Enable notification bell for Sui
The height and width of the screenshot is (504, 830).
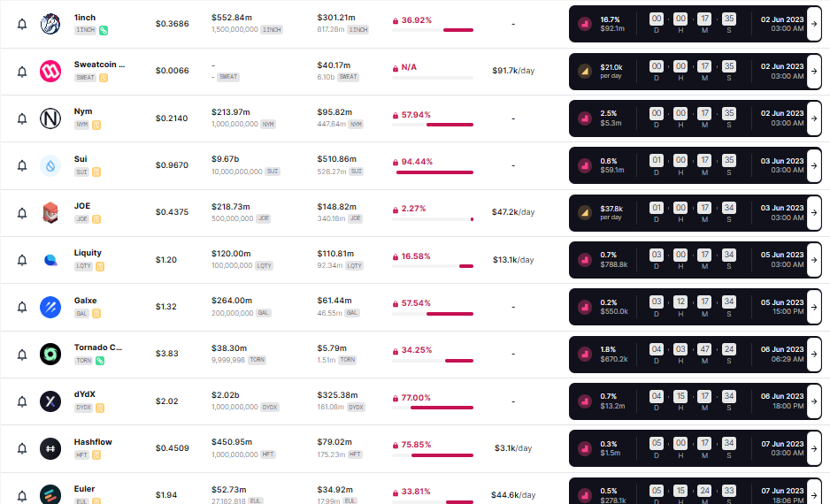coord(22,165)
